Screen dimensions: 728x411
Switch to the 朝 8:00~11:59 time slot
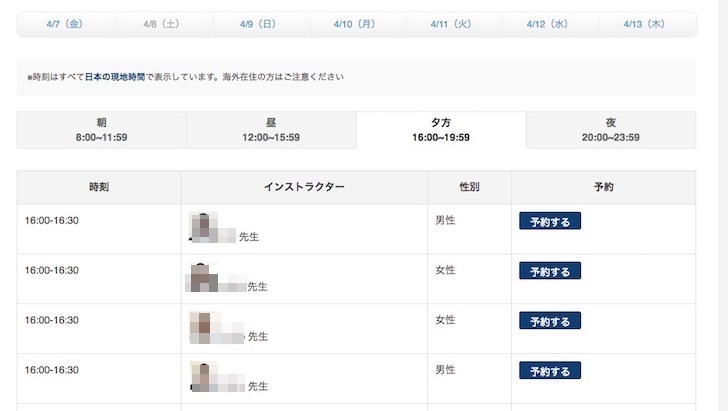tap(101, 130)
